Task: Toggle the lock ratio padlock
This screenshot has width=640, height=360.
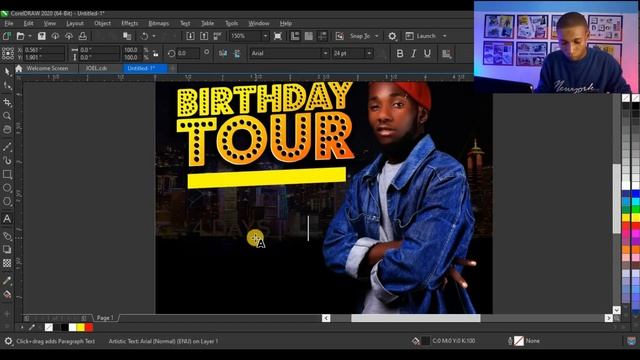Action: coord(156,53)
